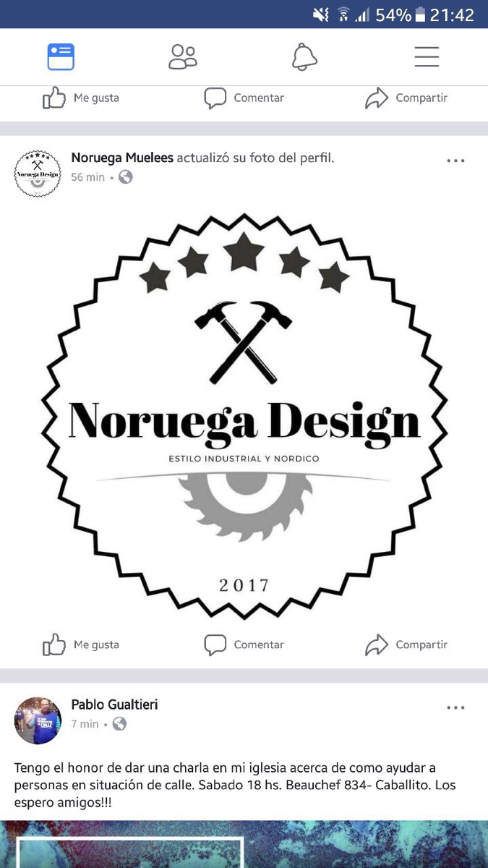The width and height of the screenshot is (488, 868).
Task: Tap Pablo Gualtieri profile picture avatar
Action: pos(38,720)
